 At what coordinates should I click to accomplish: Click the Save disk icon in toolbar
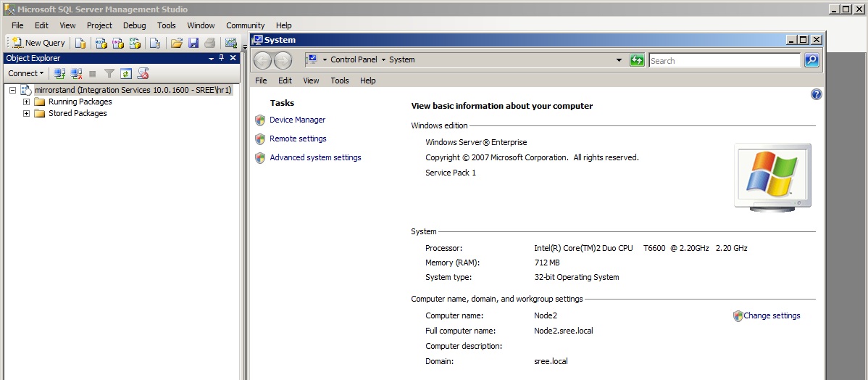pyautogui.click(x=193, y=43)
